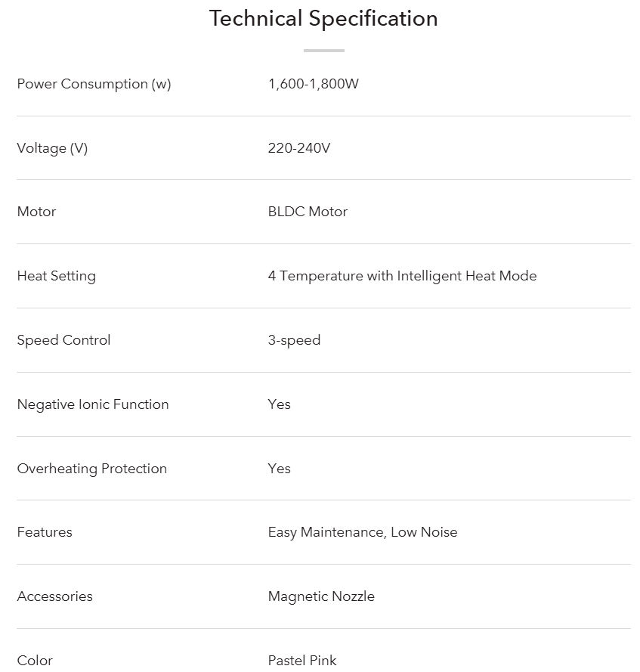640x672 pixels.
Task: Click the Magnetic Nozzle value
Action: (321, 596)
